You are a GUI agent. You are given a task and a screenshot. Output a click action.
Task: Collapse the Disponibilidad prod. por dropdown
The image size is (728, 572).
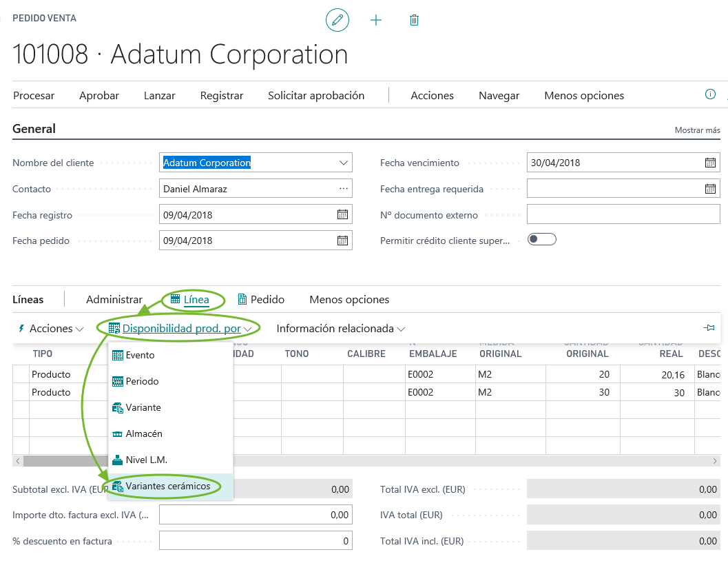(247, 329)
